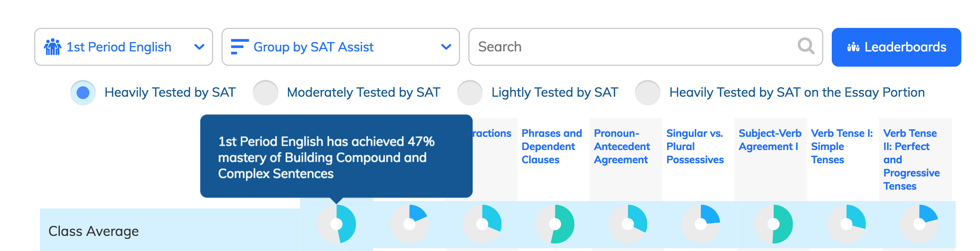Click the class group people icon
980x251 pixels.
click(52, 47)
